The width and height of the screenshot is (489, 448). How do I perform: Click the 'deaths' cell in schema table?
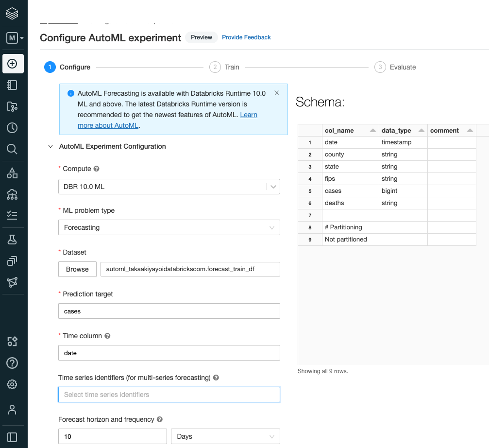click(350, 203)
